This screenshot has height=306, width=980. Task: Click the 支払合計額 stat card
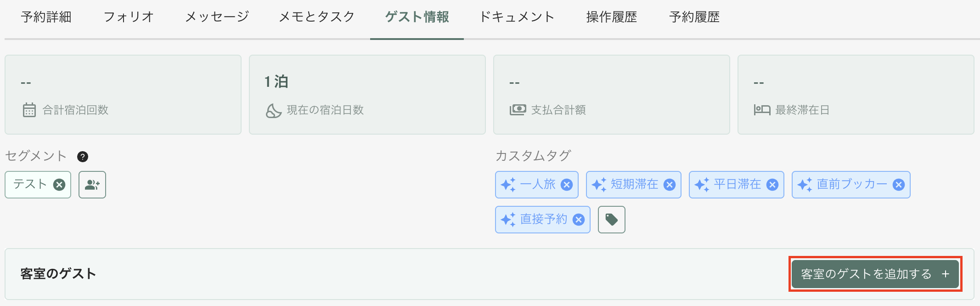(612, 95)
